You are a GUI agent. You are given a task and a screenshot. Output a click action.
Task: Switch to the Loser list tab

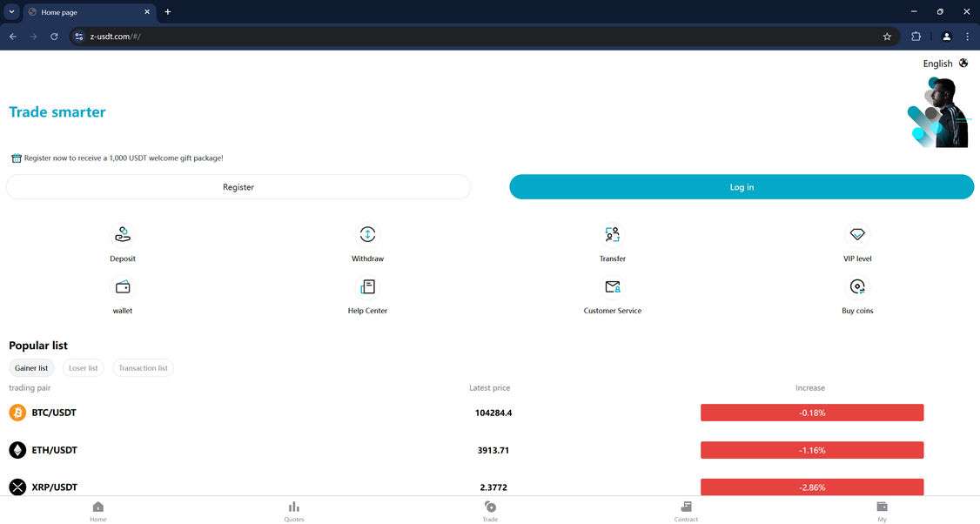[83, 367]
